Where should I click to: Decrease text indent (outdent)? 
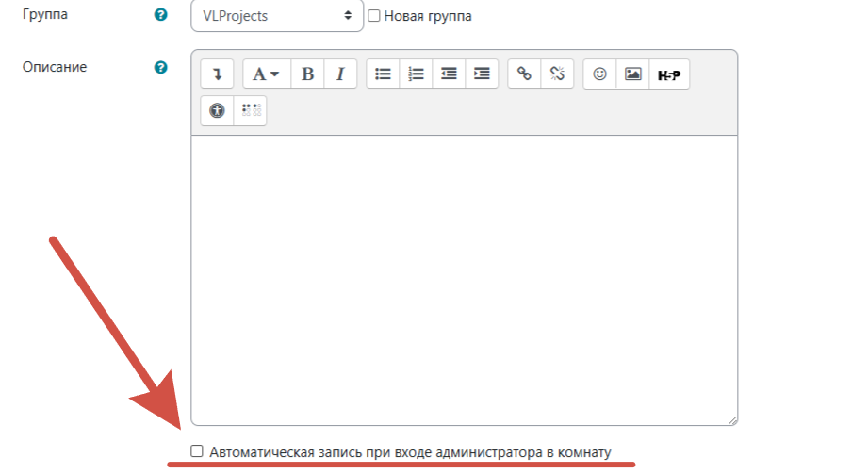(x=449, y=74)
